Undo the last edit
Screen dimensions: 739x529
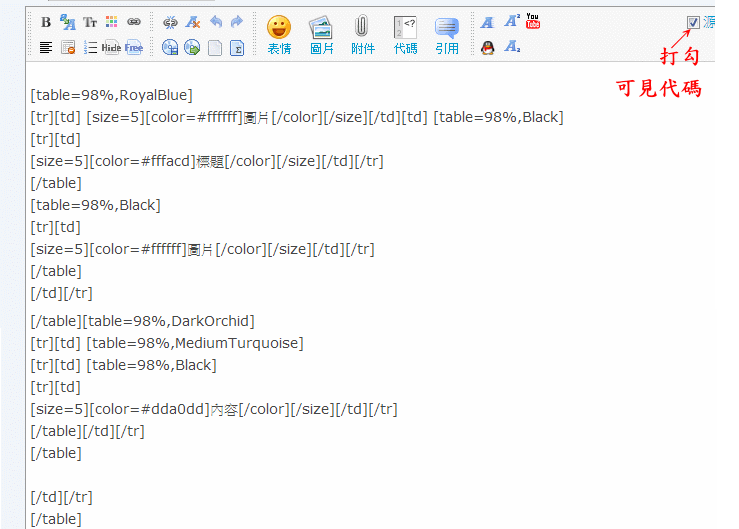click(216, 22)
